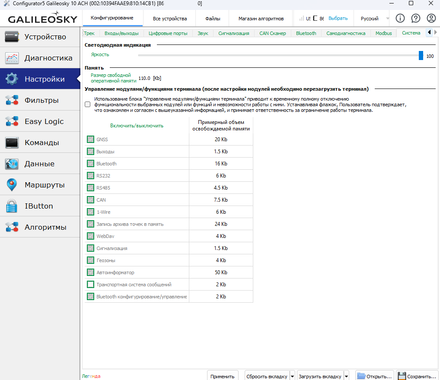Click the Применить button

222,376
